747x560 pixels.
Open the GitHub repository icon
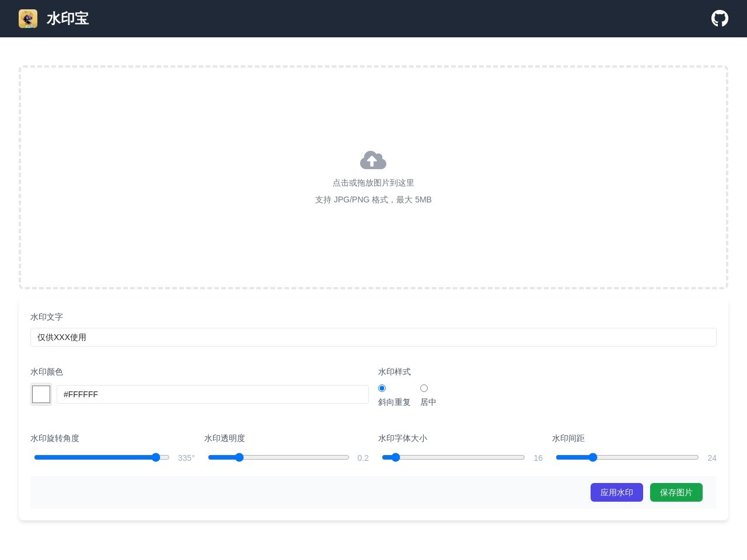pyautogui.click(x=720, y=19)
